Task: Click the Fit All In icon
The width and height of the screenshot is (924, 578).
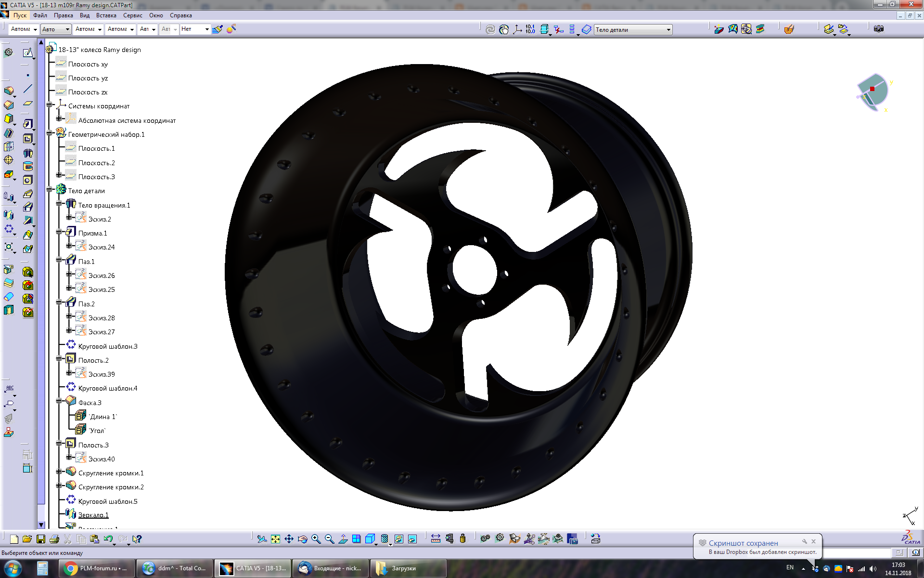Action: tap(275, 539)
